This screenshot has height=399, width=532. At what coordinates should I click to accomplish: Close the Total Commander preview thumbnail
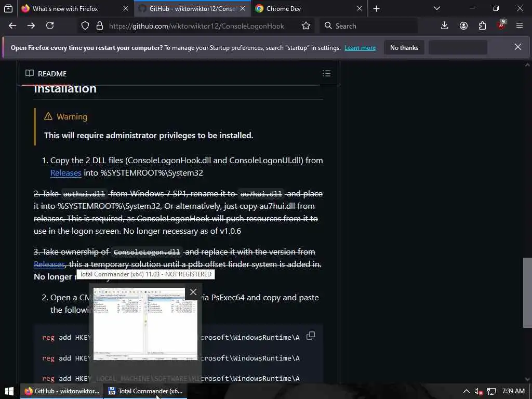(193, 292)
